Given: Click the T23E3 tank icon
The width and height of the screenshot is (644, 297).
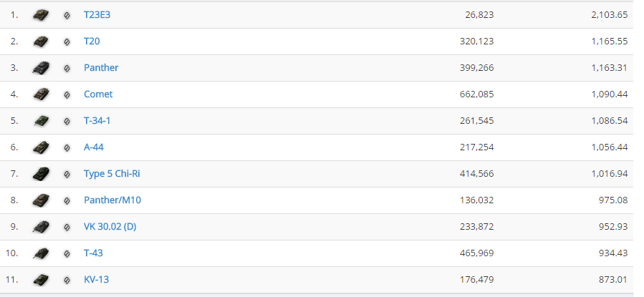Looking at the screenshot, I should pyautogui.click(x=41, y=15).
